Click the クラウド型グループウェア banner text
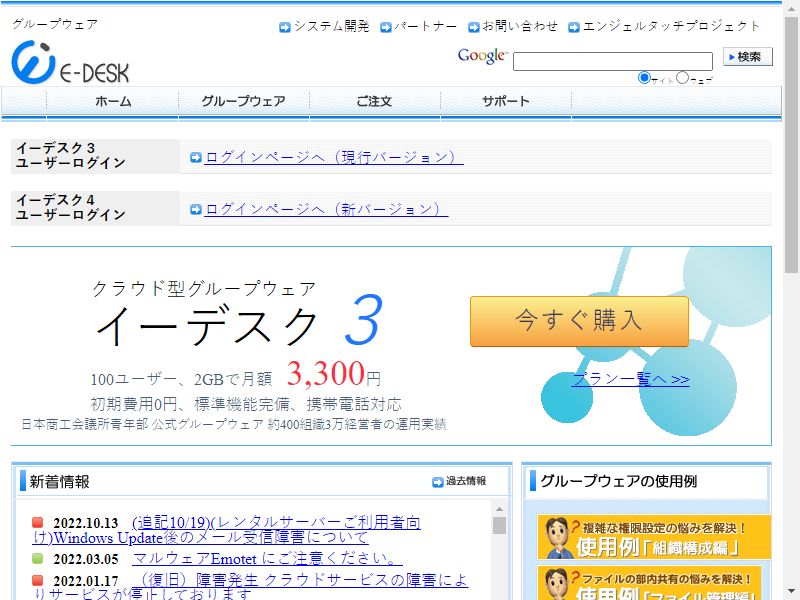This screenshot has height=600, width=800. pos(204,289)
